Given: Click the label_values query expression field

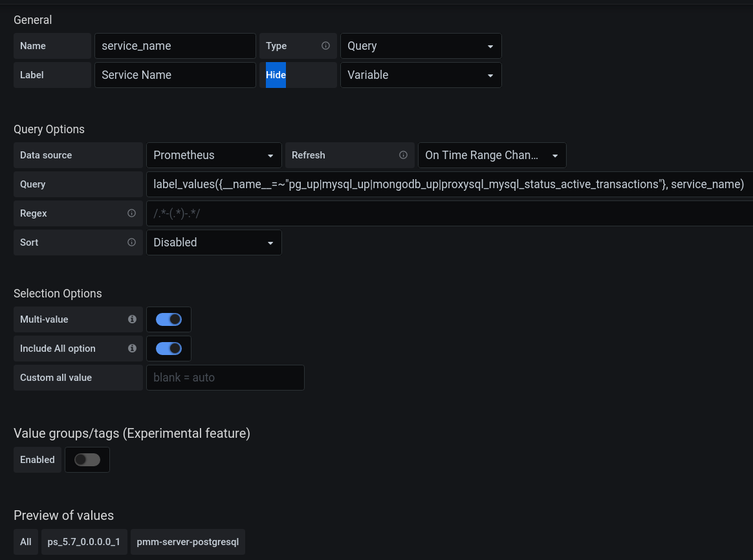Looking at the screenshot, I should (449, 184).
